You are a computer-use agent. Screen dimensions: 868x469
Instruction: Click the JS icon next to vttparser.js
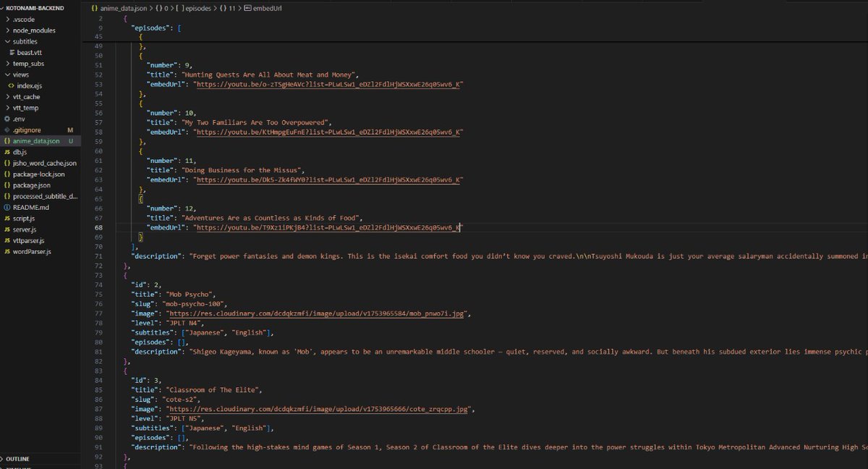(x=7, y=240)
